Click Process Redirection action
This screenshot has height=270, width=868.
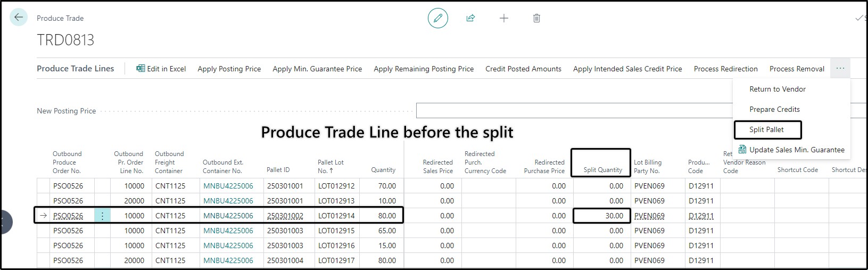[726, 69]
